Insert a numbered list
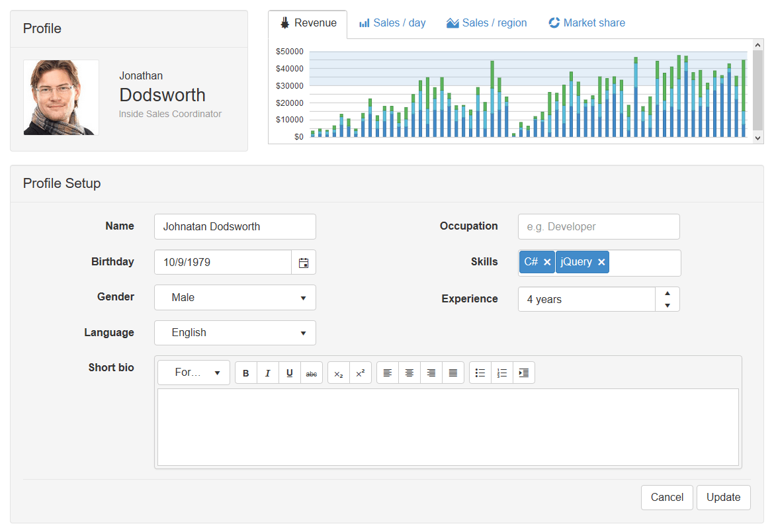The image size is (774, 532). tap(502, 373)
